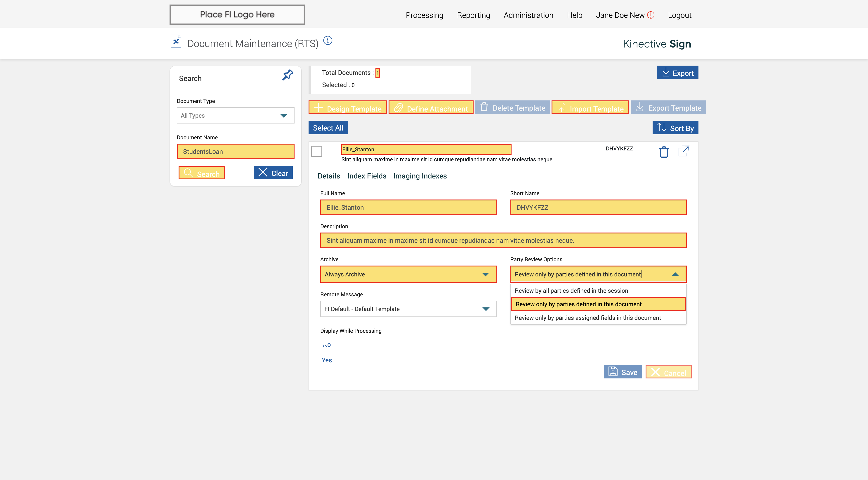Screen dimensions: 868x480
Task: Click the alert icon next to Jane Doe New
Action: (x=651, y=15)
